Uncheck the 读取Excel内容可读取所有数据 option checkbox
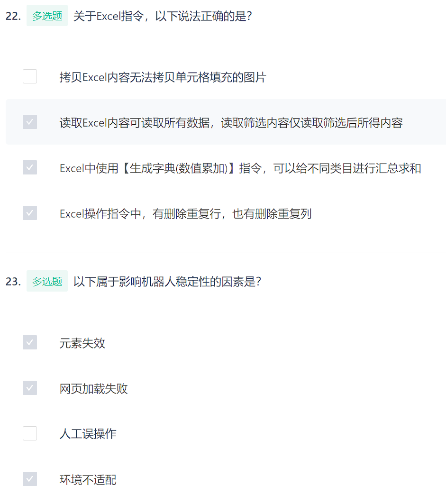446x504 pixels. point(30,122)
